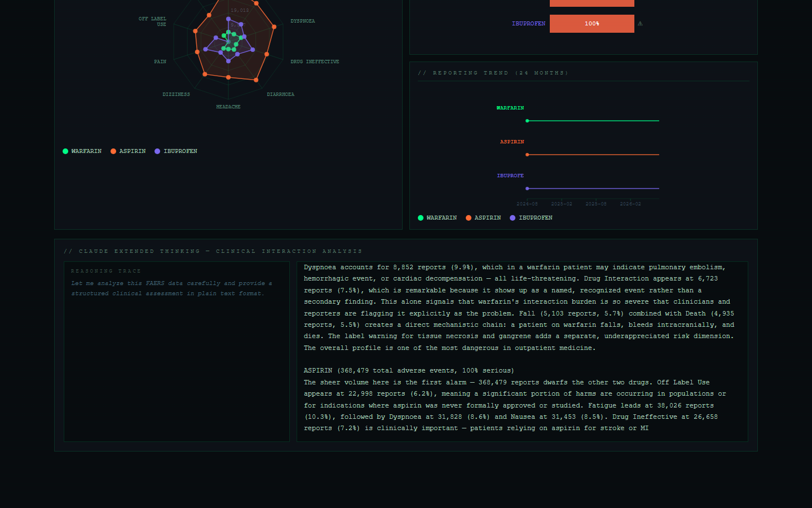Toggle WARFARIN in the radar chart legend
This screenshot has width=812, height=508.
[82, 151]
